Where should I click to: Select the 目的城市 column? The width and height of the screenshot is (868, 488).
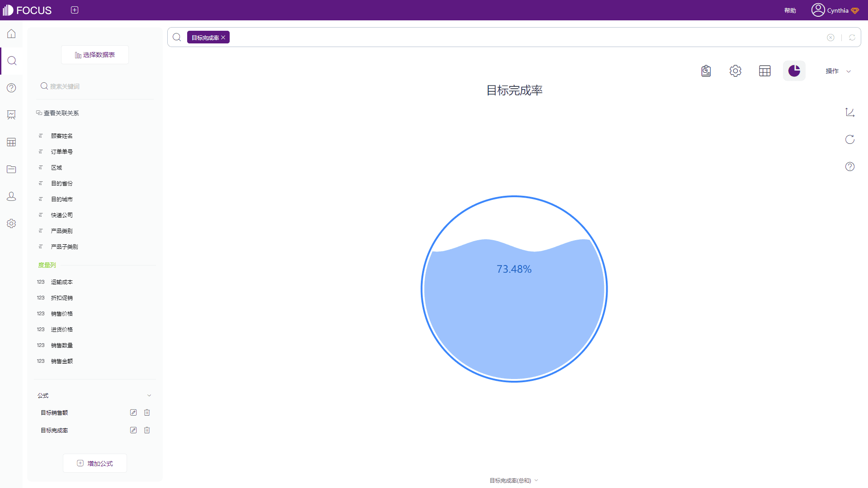(x=62, y=199)
